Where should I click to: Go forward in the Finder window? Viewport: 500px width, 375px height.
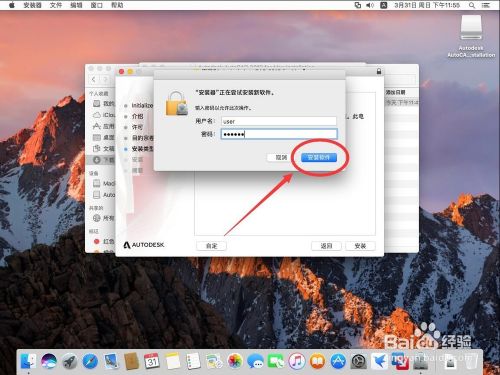(x=105, y=79)
